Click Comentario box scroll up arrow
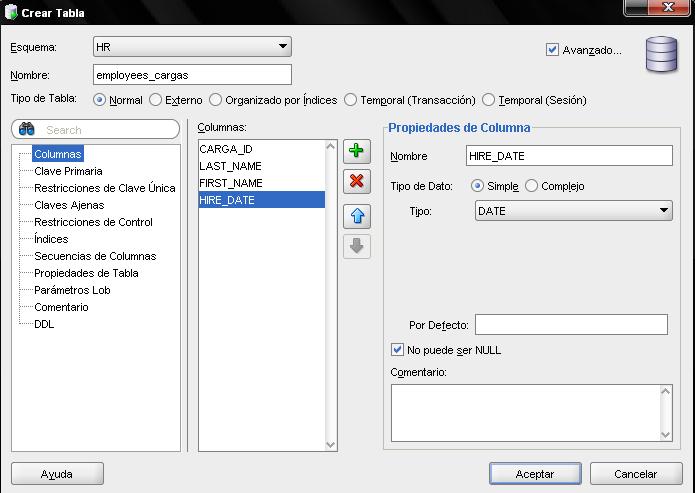Viewport: 695px width, 493px height. click(665, 391)
